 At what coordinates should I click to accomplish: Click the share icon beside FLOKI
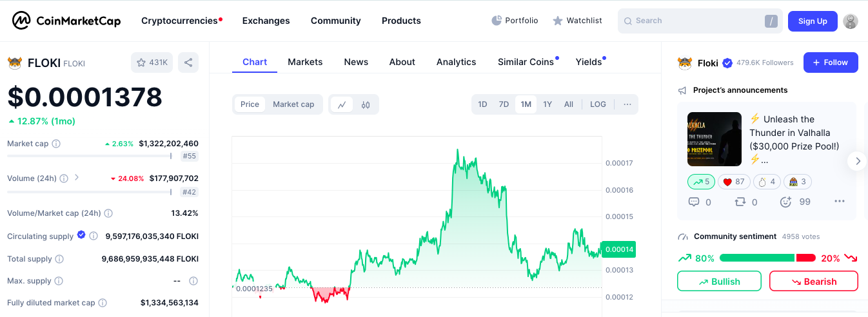tap(188, 62)
